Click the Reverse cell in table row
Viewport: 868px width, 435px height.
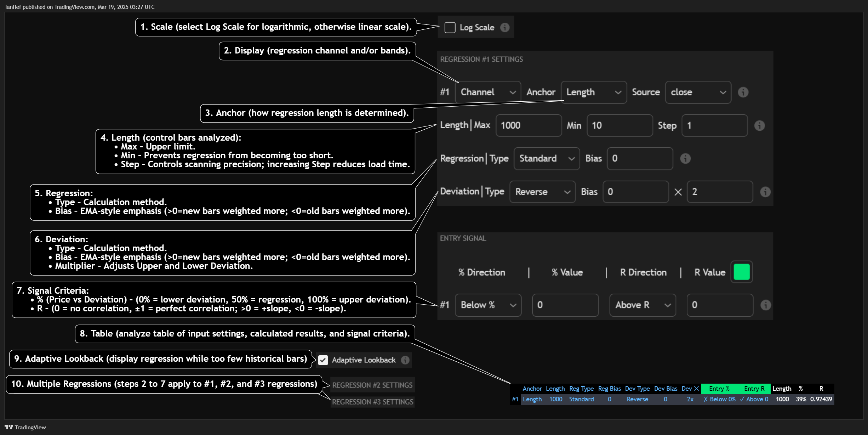637,399
